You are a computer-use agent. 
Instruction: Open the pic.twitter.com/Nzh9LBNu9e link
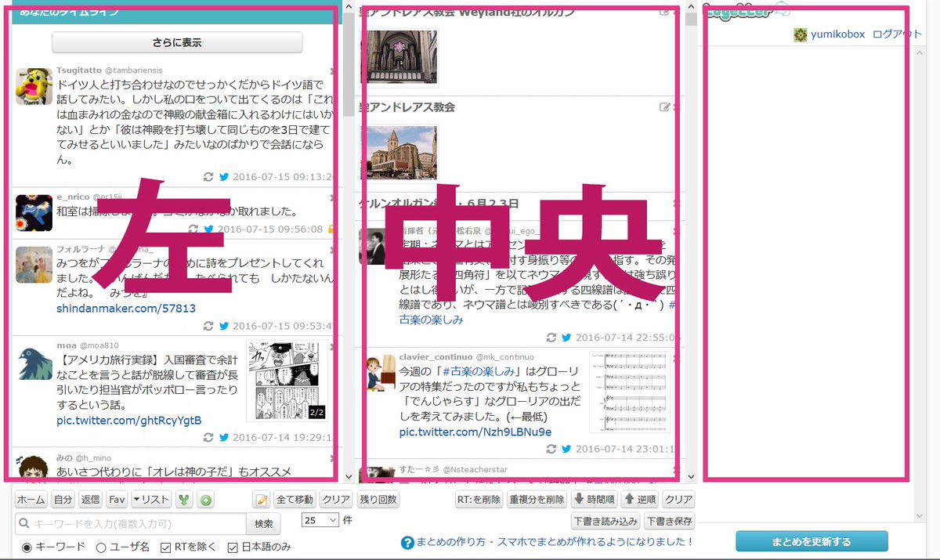pyautogui.click(x=475, y=432)
